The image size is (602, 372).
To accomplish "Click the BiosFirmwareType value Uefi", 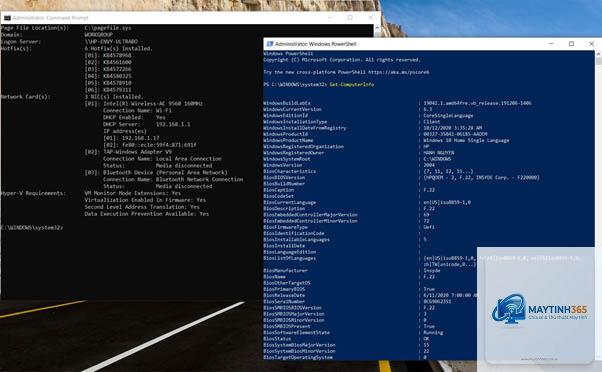I will coord(429,227).
